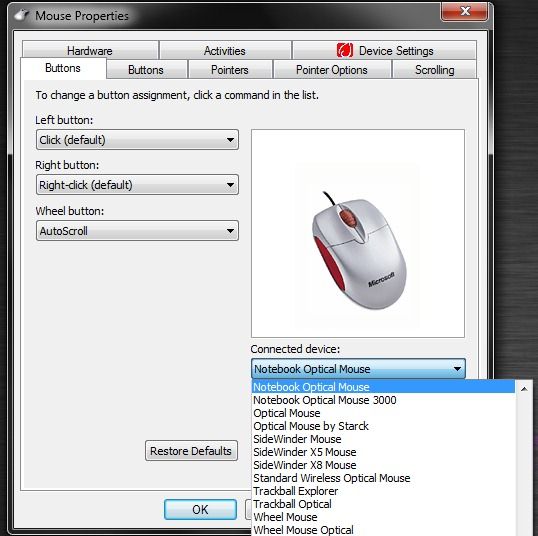Collapse the Connected device dropdown
The height and width of the screenshot is (536, 538).
click(x=358, y=369)
